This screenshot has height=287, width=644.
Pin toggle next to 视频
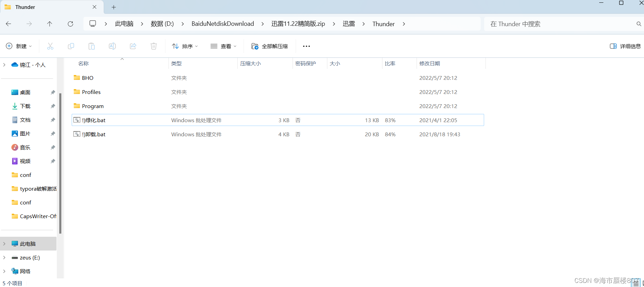pyautogui.click(x=53, y=161)
